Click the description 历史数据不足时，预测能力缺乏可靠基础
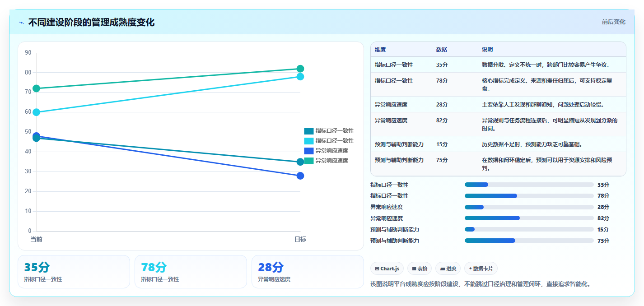The height and width of the screenshot is (306, 644). [x=532, y=144]
